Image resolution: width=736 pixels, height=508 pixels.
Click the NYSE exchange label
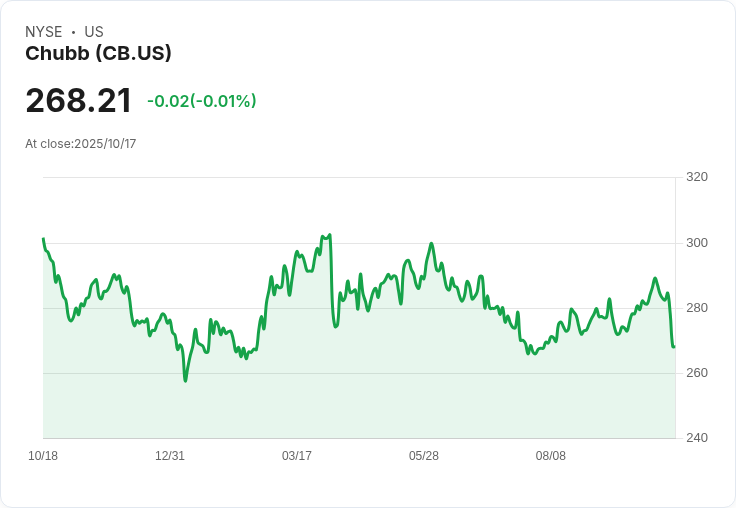44,32
